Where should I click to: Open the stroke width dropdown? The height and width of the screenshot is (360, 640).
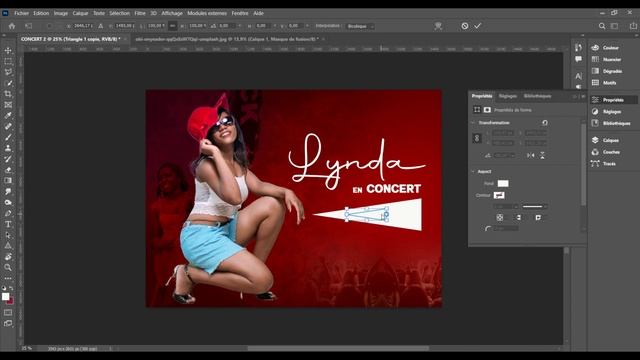pos(505,207)
